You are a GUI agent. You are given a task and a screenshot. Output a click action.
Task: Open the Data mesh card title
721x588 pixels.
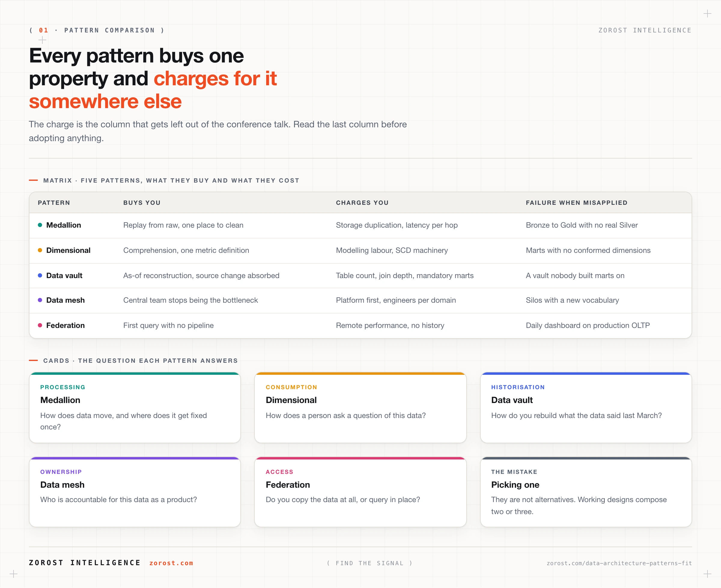[62, 485]
